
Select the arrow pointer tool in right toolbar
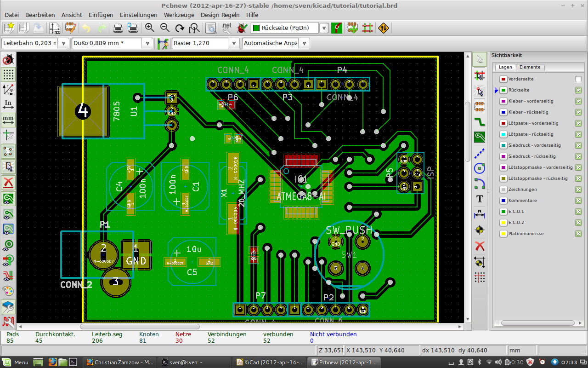pyautogui.click(x=480, y=59)
